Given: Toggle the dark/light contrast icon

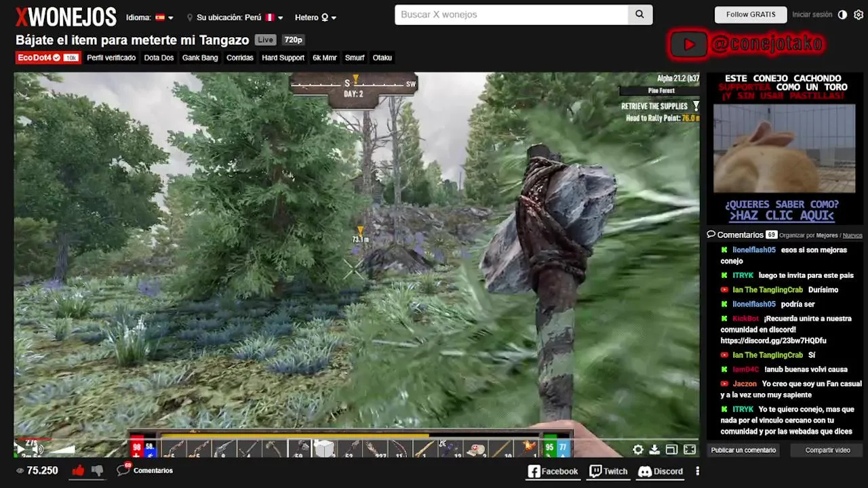Looking at the screenshot, I should 842,14.
